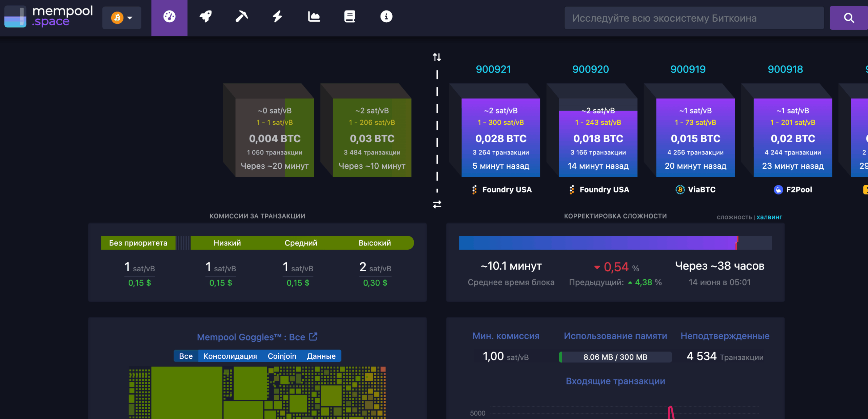
Task: Select the Данные goggles tab
Action: tap(321, 356)
